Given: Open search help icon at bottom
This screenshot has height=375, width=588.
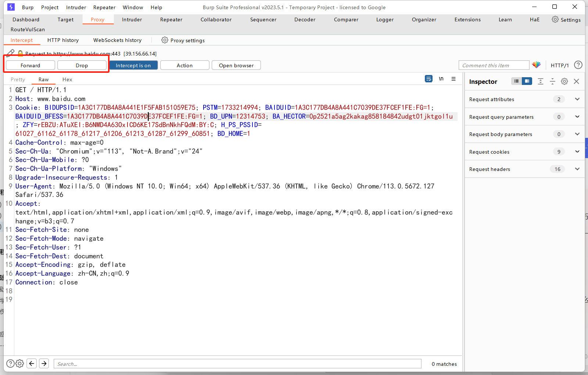Looking at the screenshot, I should [11, 364].
